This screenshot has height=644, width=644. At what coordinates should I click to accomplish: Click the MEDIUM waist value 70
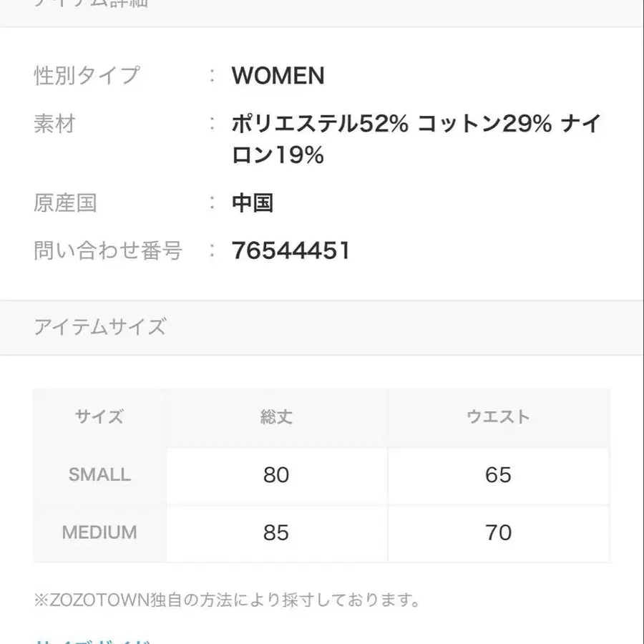click(498, 533)
